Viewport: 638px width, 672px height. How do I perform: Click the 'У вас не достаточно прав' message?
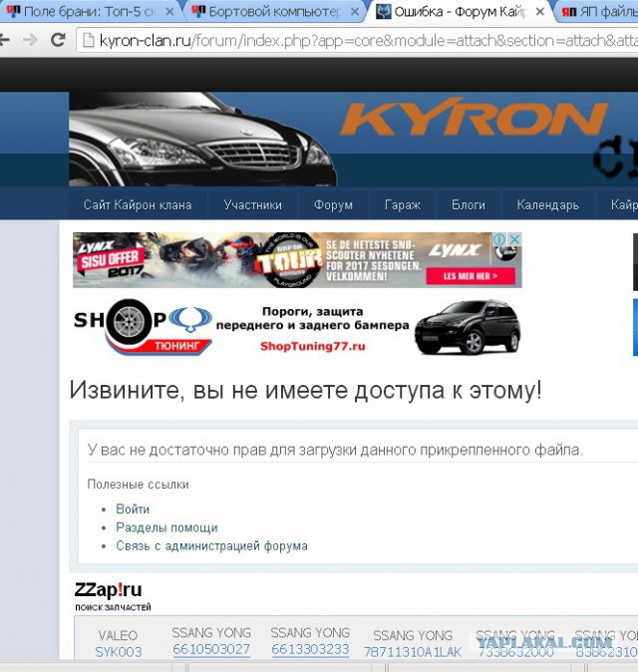pyautogui.click(x=335, y=450)
